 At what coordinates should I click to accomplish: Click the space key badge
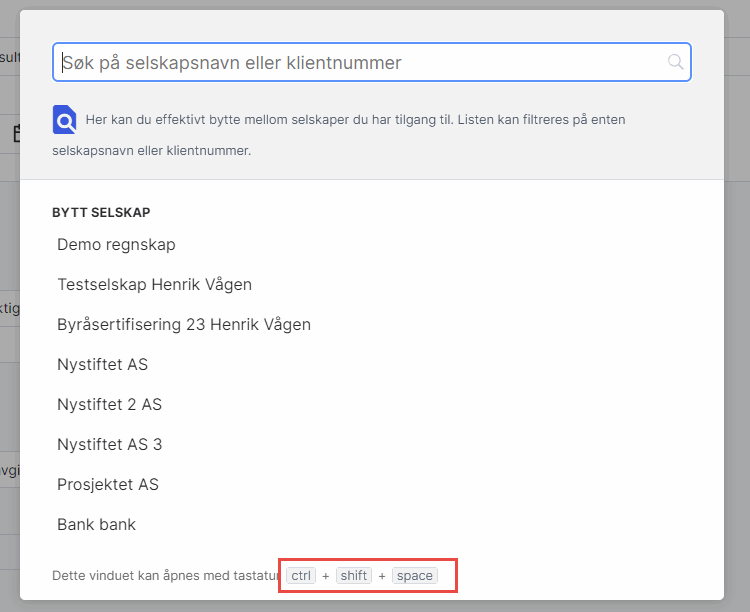(x=414, y=575)
